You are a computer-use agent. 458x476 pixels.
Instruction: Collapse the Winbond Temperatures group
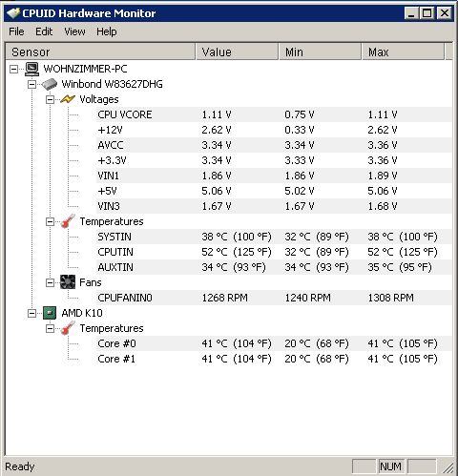pos(50,221)
